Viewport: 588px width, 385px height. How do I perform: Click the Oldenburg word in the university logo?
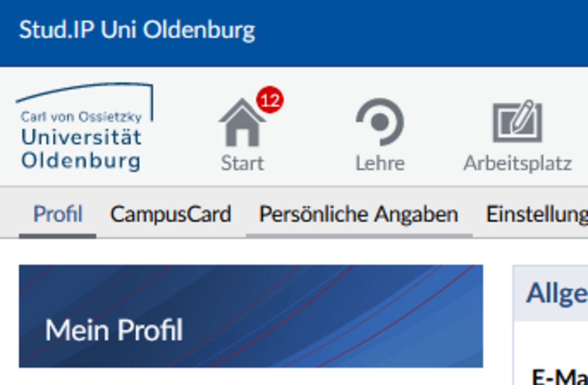coord(81,161)
